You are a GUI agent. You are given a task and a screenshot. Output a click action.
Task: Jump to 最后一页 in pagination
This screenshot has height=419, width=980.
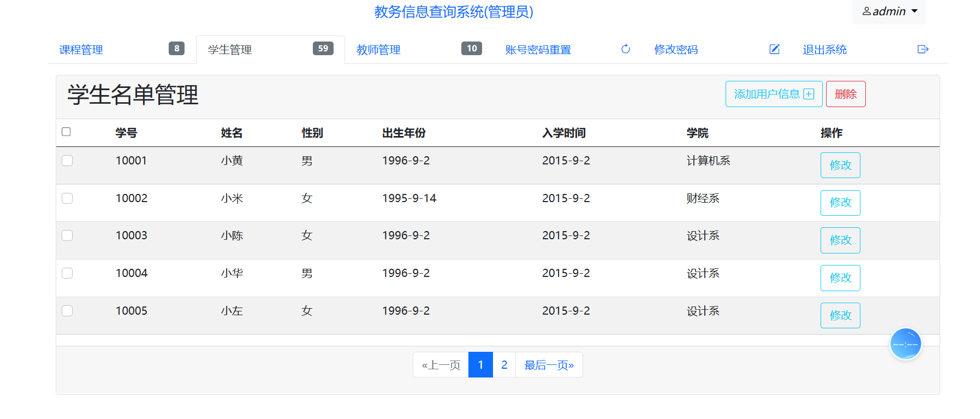point(549,365)
